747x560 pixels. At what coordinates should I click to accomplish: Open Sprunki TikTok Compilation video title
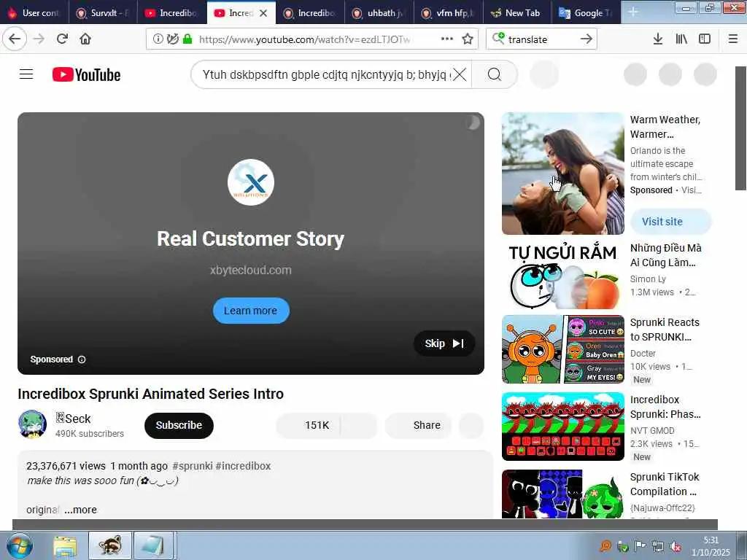coord(665,484)
